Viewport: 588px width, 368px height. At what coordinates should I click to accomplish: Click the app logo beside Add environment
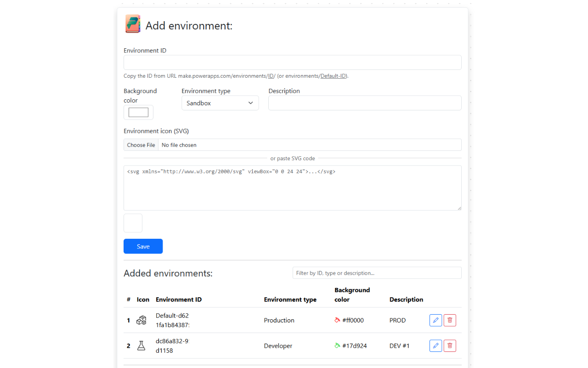pos(133,23)
